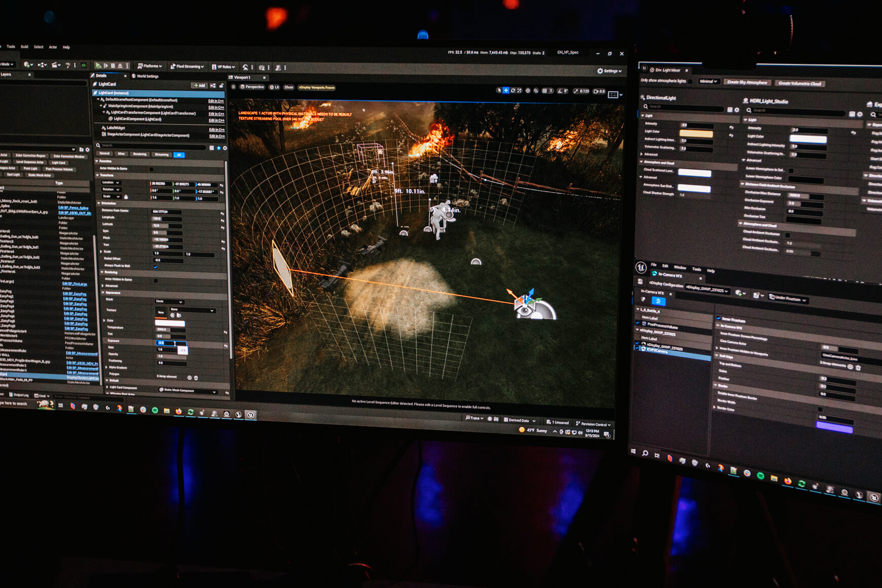This screenshot has height=588, width=882.
Task: Click the Blueprint/Add script icon beside Add button
Action: tap(213, 86)
